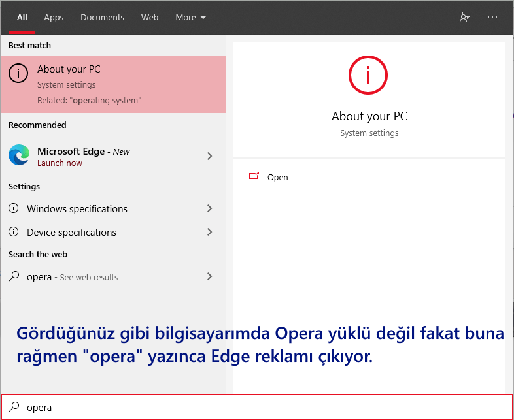The image size is (514, 420).
Task: Switch to the All tab
Action: 22,18
